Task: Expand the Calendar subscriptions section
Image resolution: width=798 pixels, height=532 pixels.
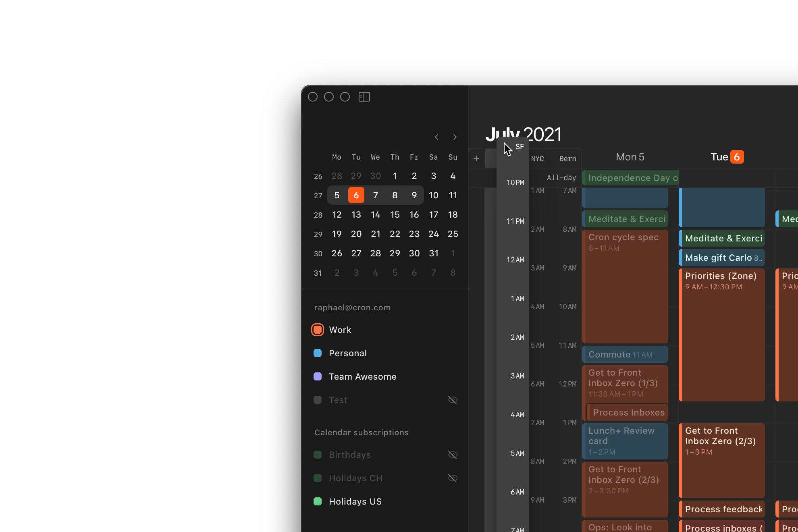Action: (x=362, y=432)
